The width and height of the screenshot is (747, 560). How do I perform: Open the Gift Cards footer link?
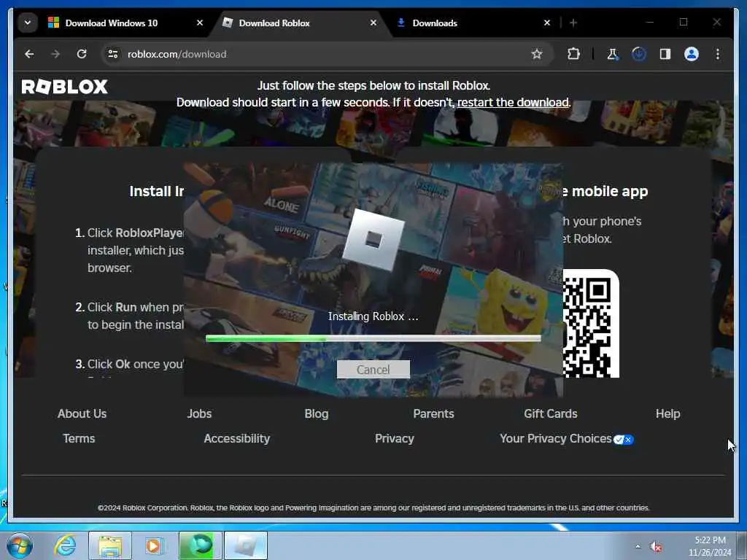pyautogui.click(x=551, y=414)
